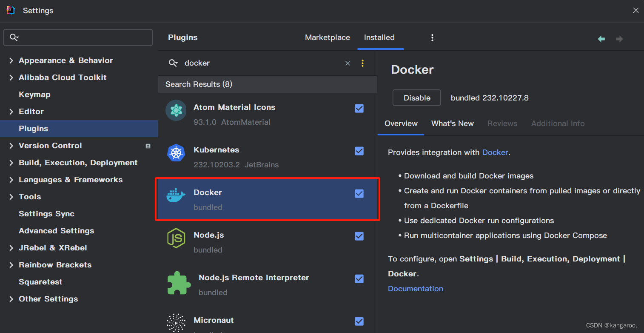The width and height of the screenshot is (644, 333).
Task: Select Plugins in settings tree
Action: pyautogui.click(x=79, y=129)
